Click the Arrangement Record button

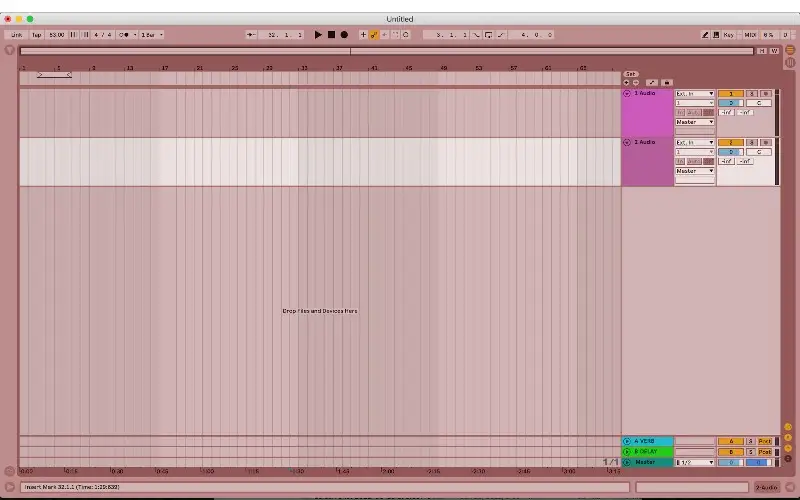[344, 35]
